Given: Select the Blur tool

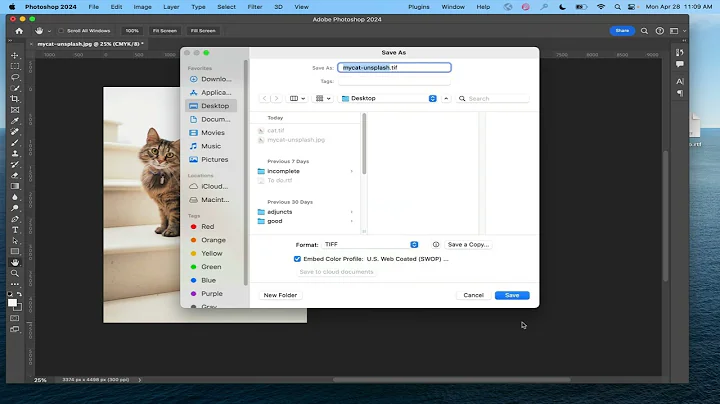Looking at the screenshot, I should [15, 197].
